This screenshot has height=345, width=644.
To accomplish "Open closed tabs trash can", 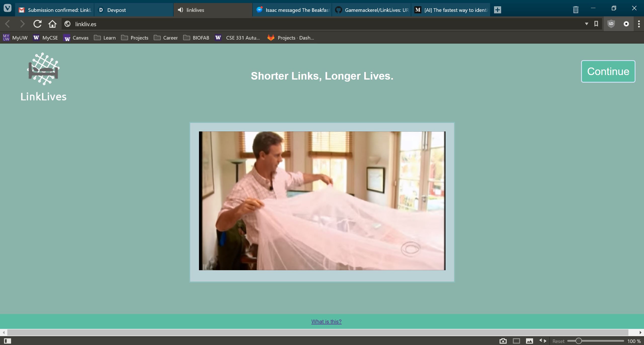I will [576, 10].
